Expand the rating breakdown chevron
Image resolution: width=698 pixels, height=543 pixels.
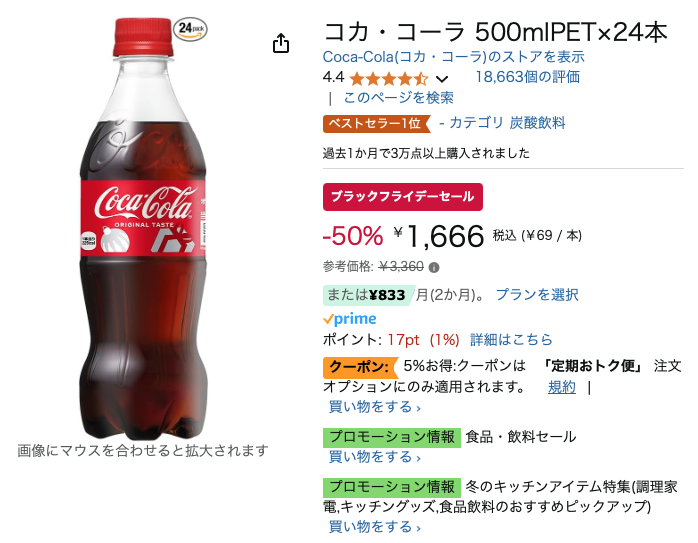(443, 78)
